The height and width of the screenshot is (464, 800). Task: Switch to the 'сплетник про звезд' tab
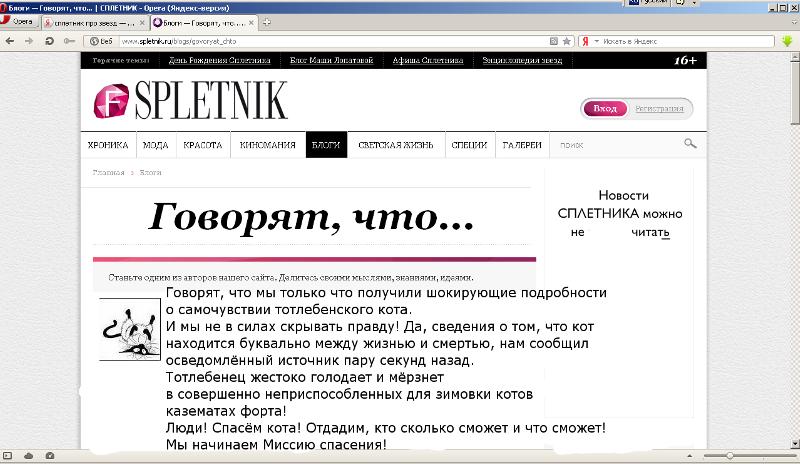94,23
